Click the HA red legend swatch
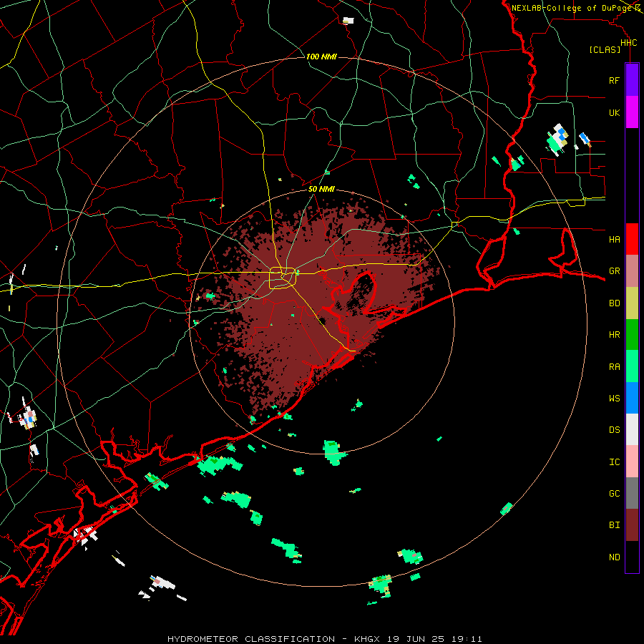The height and width of the screenshot is (644, 644). click(x=632, y=239)
